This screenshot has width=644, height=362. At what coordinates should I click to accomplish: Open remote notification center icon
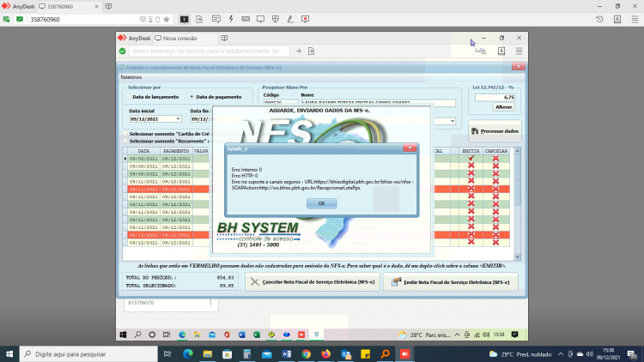click(x=514, y=335)
